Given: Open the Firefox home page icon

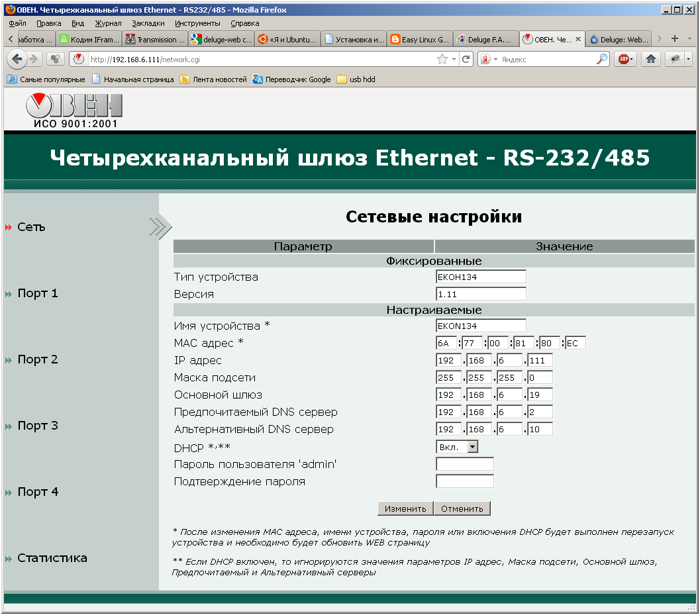Looking at the screenshot, I should click(x=650, y=59).
